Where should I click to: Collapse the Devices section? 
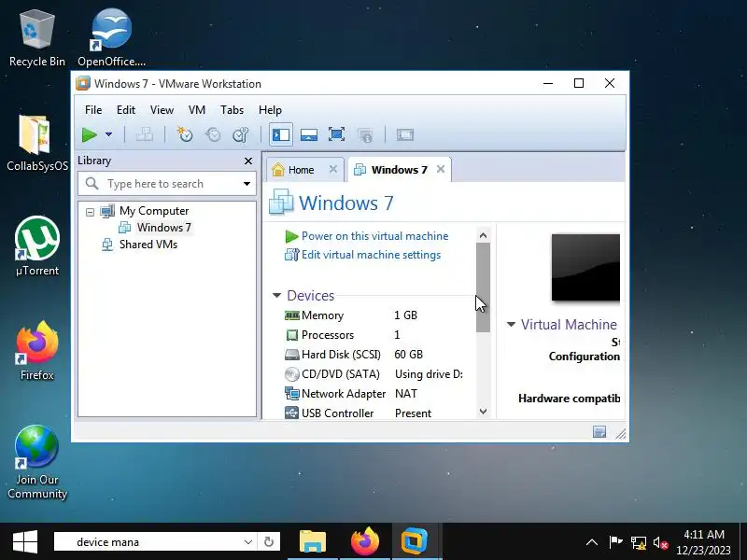click(276, 296)
